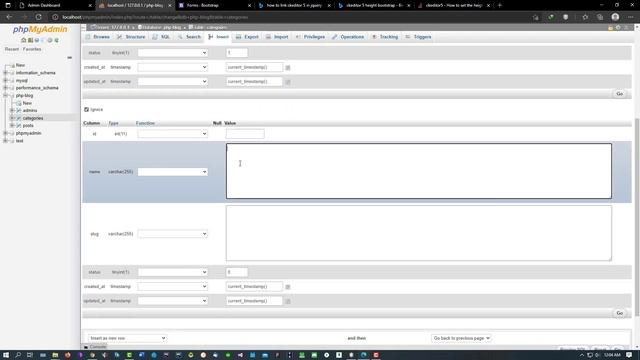Select the phpmyadmin database in tree
Viewport: 640px width, 360px height.
(x=29, y=133)
